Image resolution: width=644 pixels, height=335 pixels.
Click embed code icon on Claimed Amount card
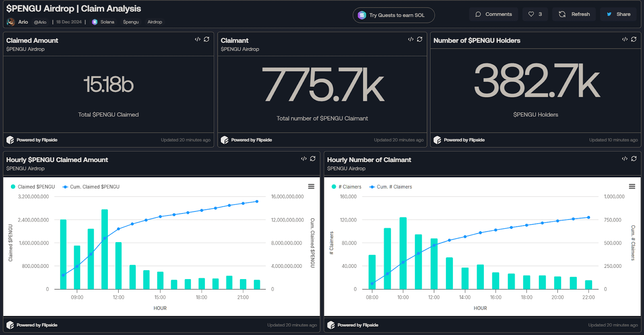coord(197,39)
